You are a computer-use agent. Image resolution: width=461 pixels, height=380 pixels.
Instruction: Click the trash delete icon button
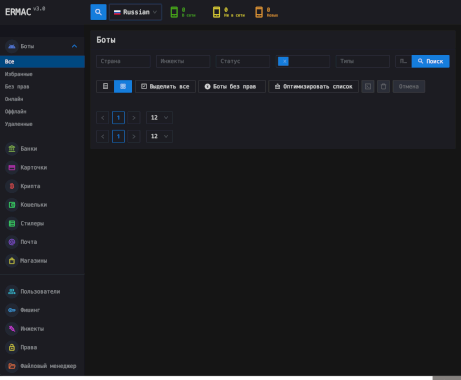tap(383, 86)
